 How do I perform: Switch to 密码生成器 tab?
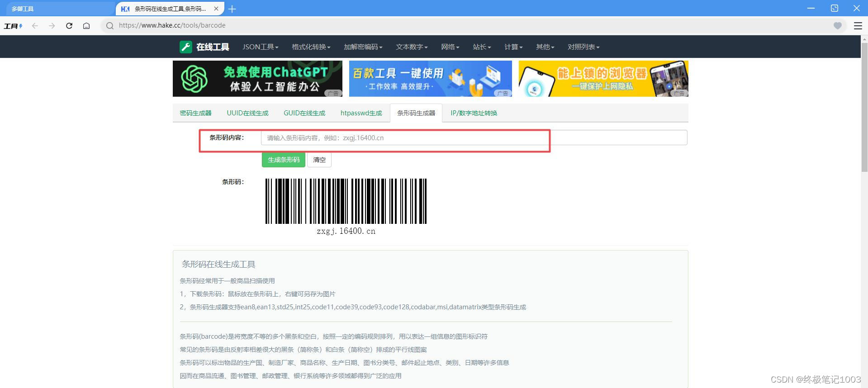click(x=195, y=113)
